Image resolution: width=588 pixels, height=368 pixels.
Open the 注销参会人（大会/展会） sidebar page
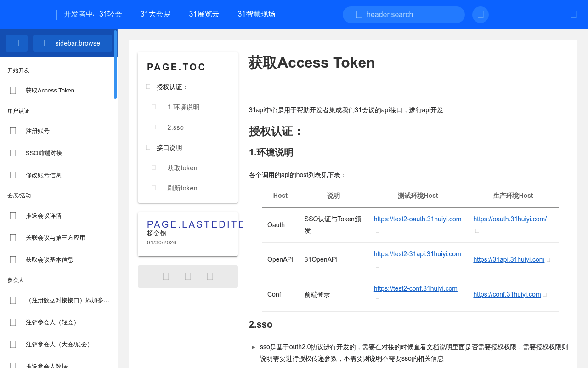(x=59, y=345)
